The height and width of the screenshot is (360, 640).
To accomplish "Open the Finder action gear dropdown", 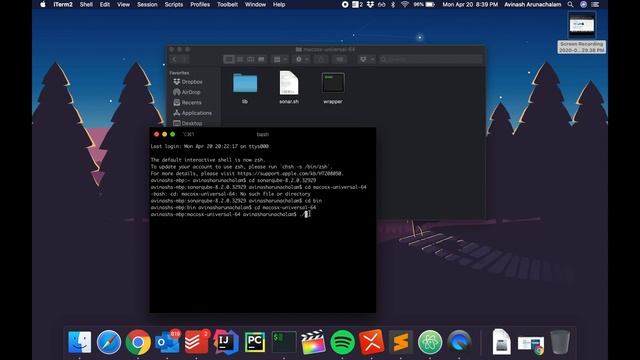I will (302, 59).
